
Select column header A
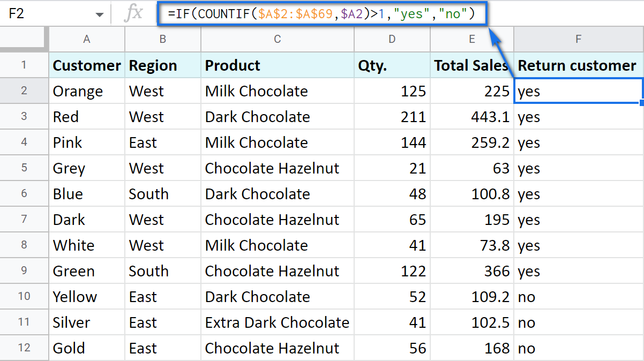click(86, 39)
